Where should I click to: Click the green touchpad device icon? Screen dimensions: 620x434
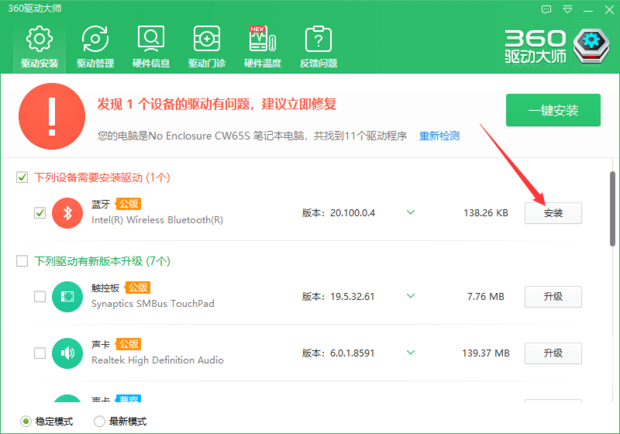[x=67, y=296]
